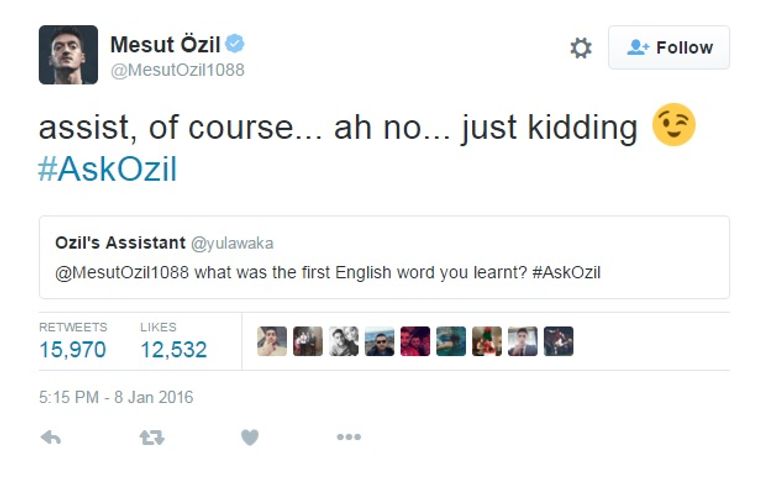
Task: Click the @yulawaka username
Action: pos(232,243)
